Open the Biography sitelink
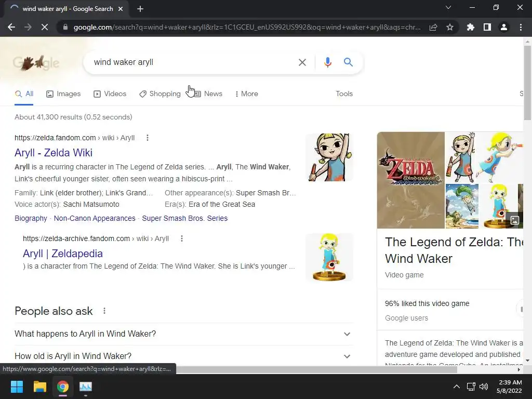The height and width of the screenshot is (399, 532). pyautogui.click(x=31, y=219)
